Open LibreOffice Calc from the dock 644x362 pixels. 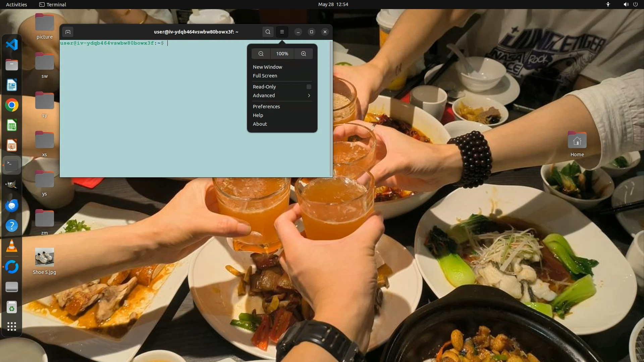tap(12, 126)
